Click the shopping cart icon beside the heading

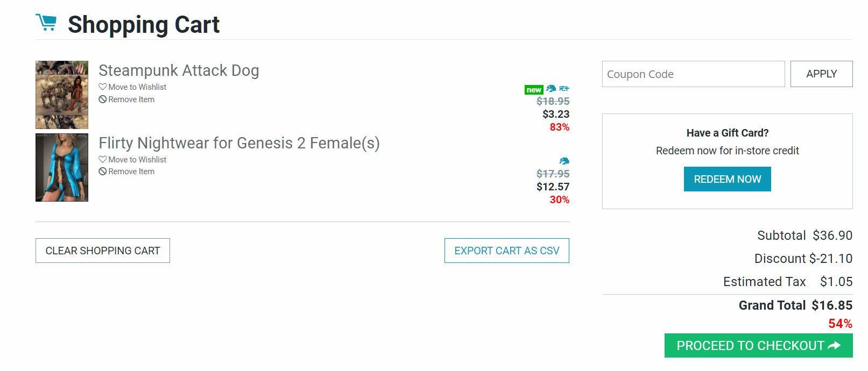46,23
